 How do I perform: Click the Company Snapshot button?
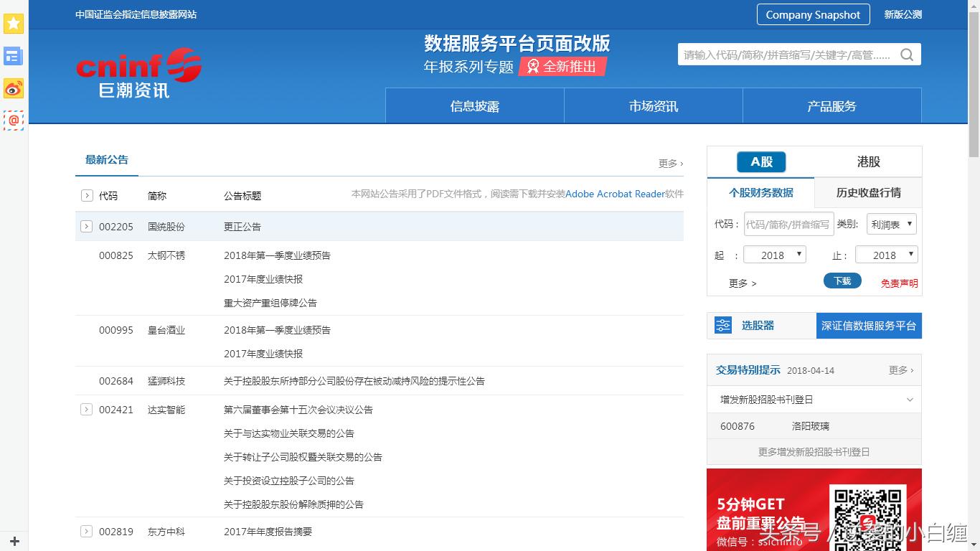(813, 14)
